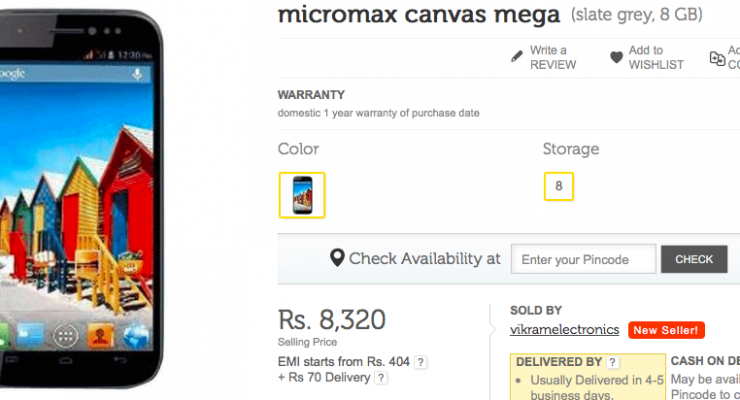Open the Write a Review link
The height and width of the screenshot is (400, 740).
coord(553,57)
